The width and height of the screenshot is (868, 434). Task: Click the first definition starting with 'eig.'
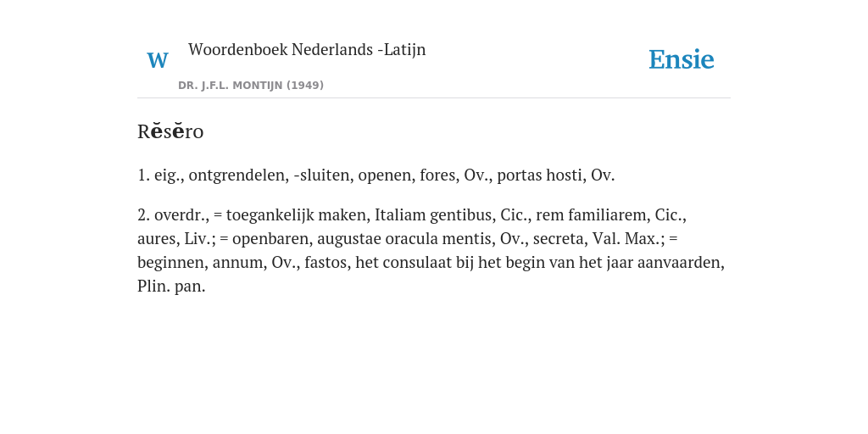point(376,175)
